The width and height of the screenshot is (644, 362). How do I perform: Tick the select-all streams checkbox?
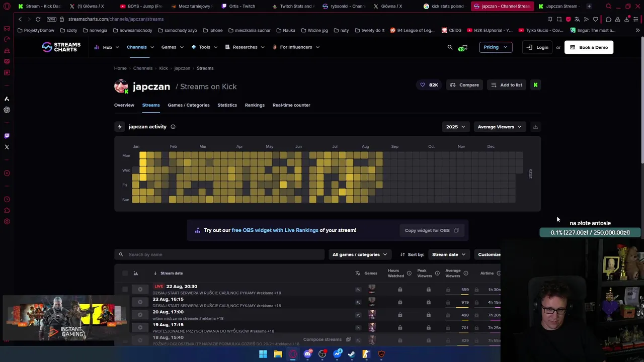coord(125,273)
